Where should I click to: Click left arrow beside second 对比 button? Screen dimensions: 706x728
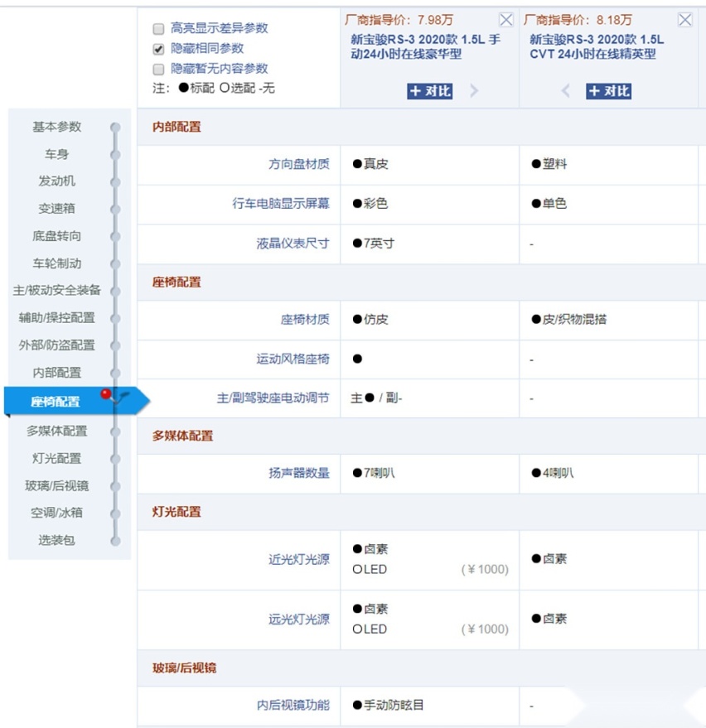(565, 90)
